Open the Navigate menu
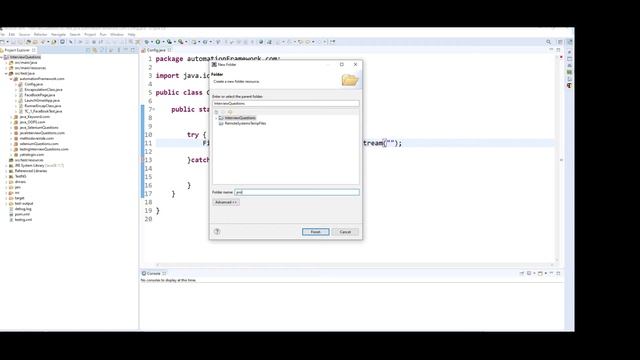Screen dimensions: 640x360 click(58, 35)
